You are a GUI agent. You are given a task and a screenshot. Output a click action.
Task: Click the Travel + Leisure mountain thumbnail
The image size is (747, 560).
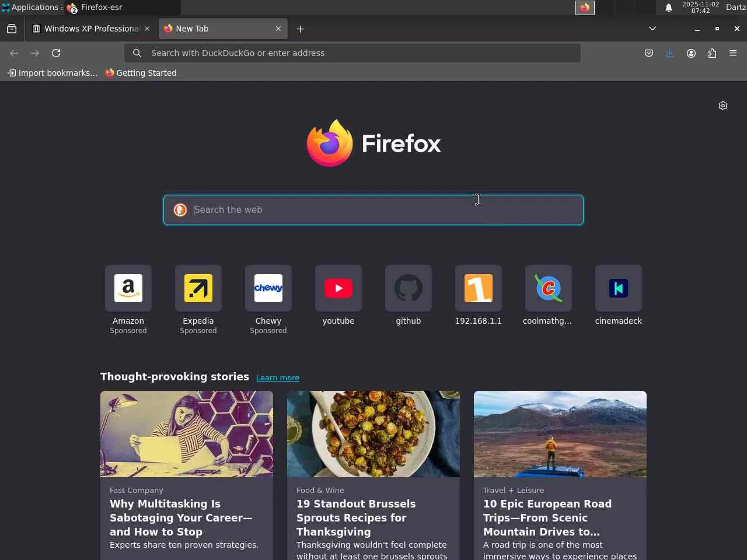coord(560,434)
